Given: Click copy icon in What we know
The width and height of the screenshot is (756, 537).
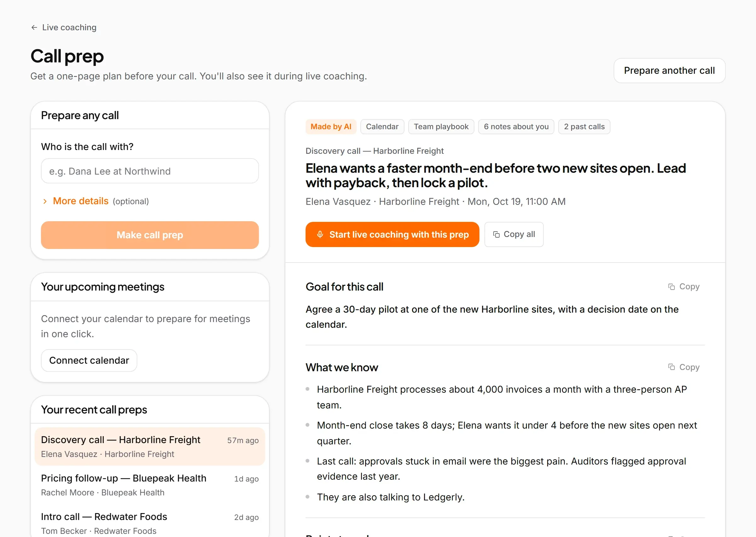Looking at the screenshot, I should point(671,367).
